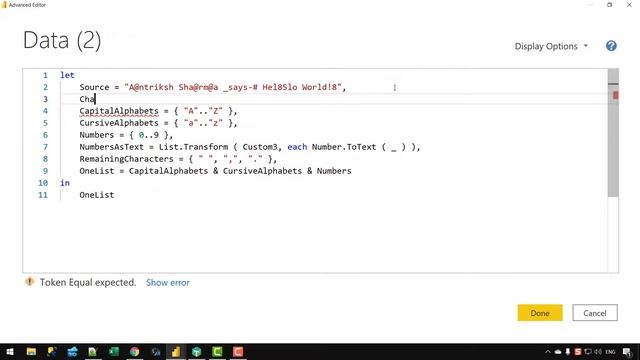Image resolution: width=640 pixels, height=360 pixels.
Task: Click RemainingCharacters identifier on line 8
Action: pyautogui.click(x=126, y=159)
